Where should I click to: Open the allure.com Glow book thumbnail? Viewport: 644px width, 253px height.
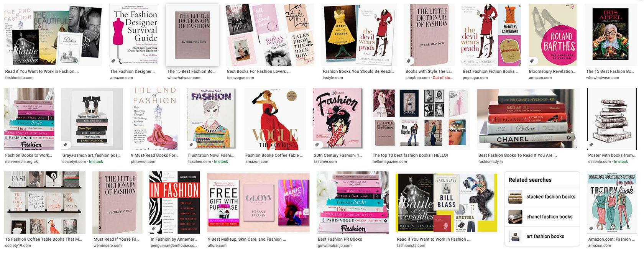[x=258, y=202]
